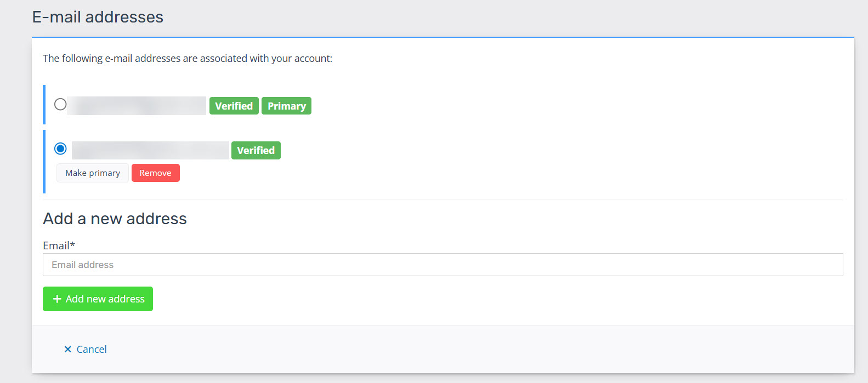Select the first email address radio button
The width and height of the screenshot is (868, 383).
(x=60, y=105)
